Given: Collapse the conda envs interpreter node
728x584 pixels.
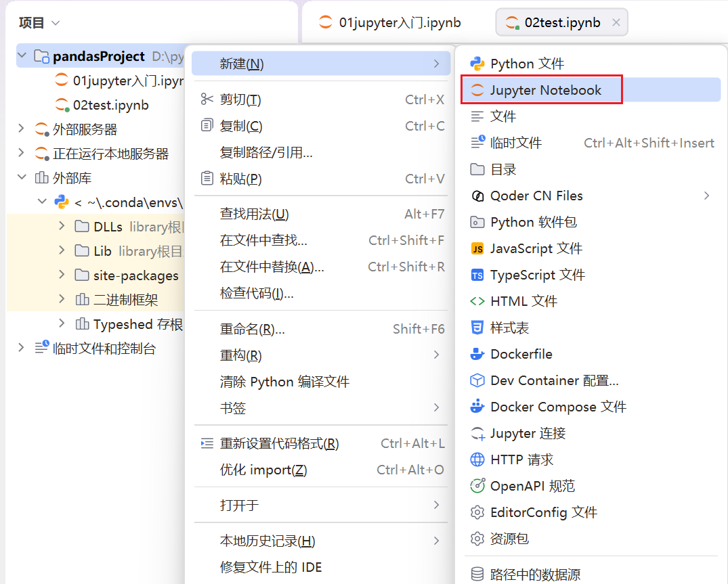Looking at the screenshot, I should coord(42,201).
